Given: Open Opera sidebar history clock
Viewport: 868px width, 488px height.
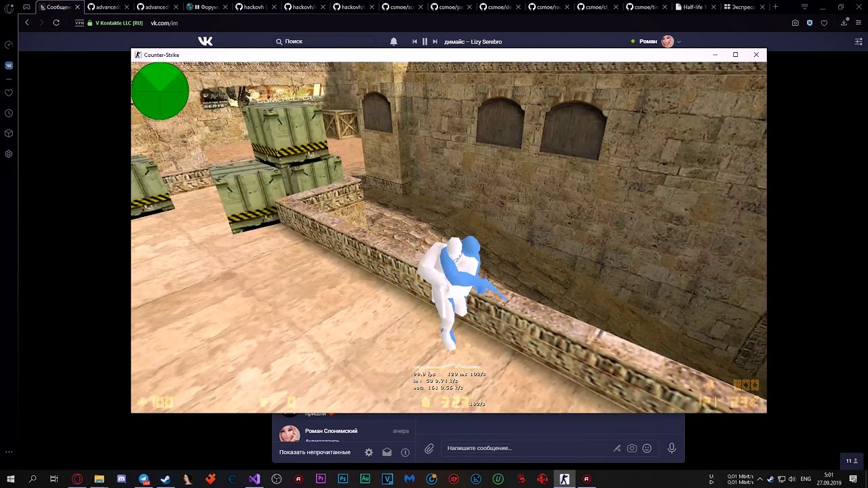Looking at the screenshot, I should tap(9, 113).
